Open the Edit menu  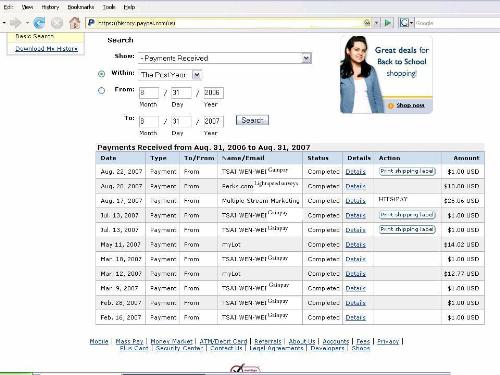(x=8, y=7)
